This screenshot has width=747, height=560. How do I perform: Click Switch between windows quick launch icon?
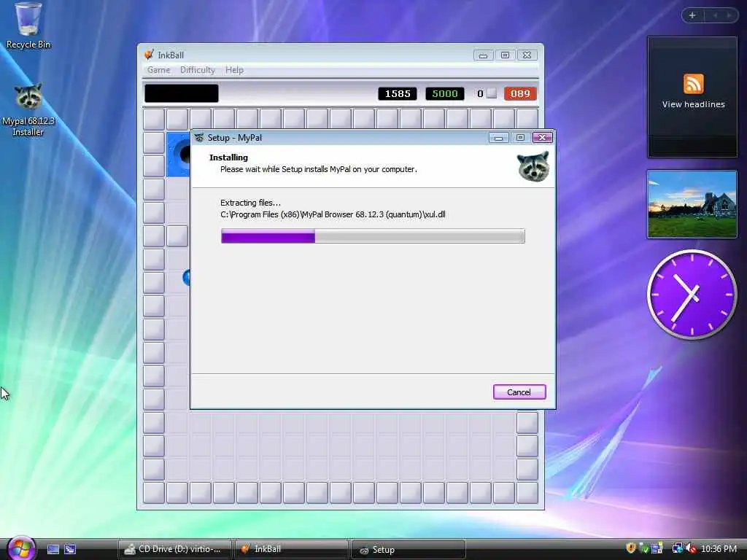(x=70, y=549)
